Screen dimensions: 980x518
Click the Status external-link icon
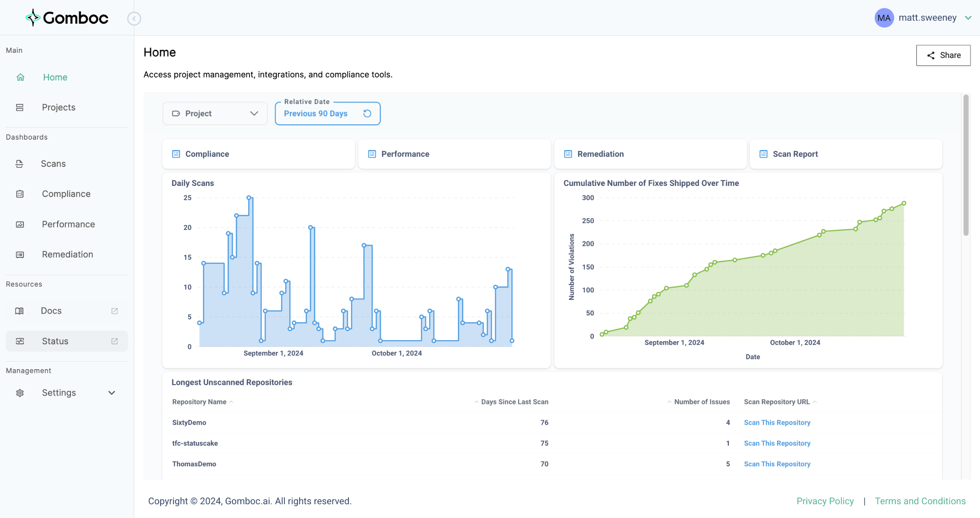point(114,341)
